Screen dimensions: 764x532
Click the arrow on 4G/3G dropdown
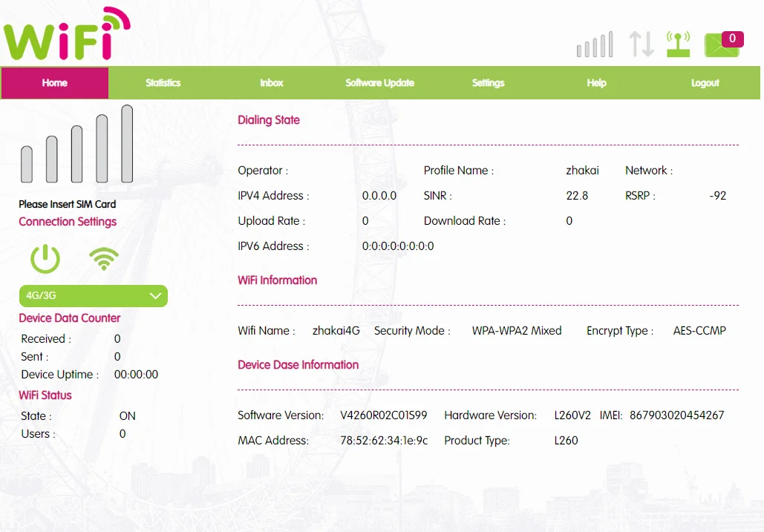tap(155, 295)
